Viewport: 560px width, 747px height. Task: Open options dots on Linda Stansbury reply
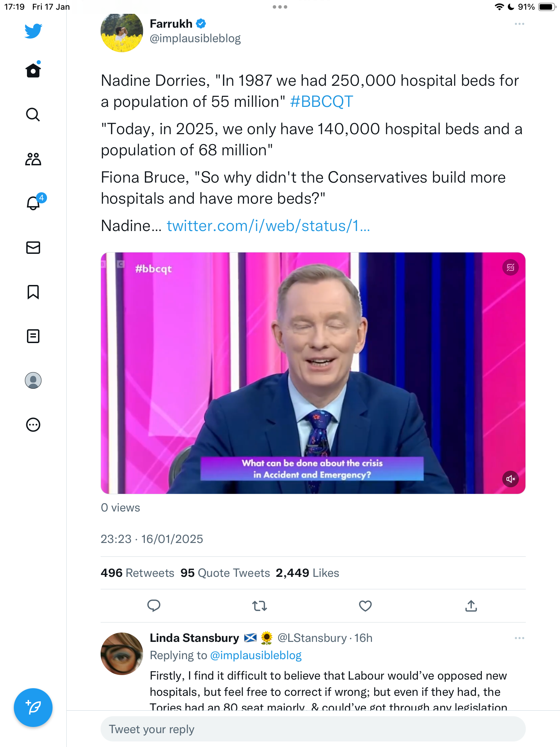519,638
